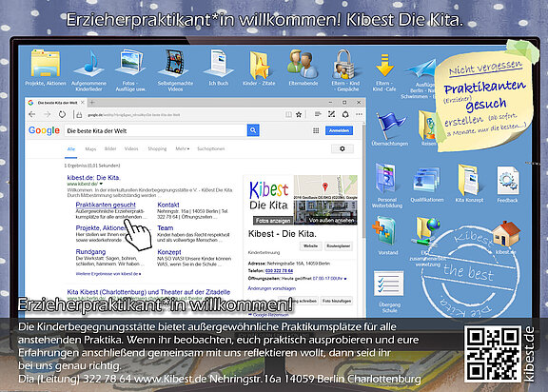The height and width of the screenshot is (392, 548).
Task: Click the Google search input field
Action: click(155, 130)
